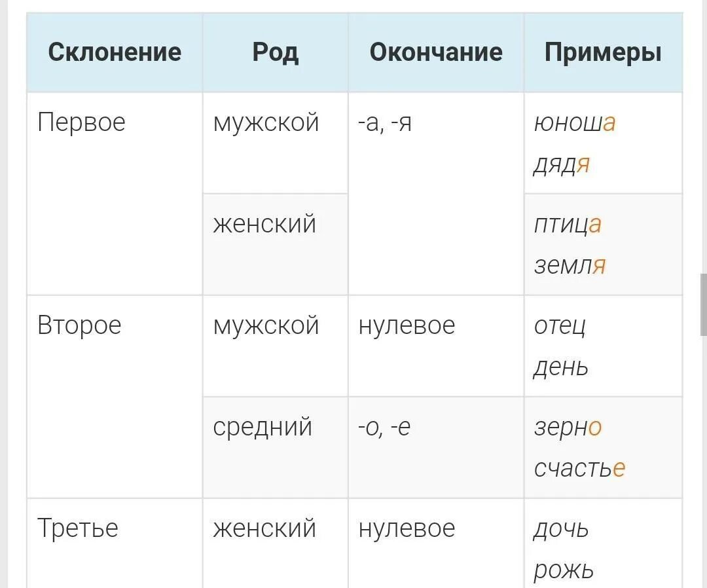Select the Третье declension cell
707x588 pixels.
coord(115,543)
